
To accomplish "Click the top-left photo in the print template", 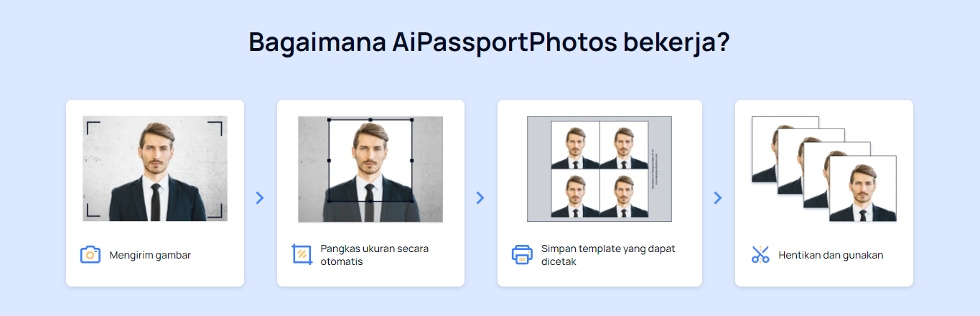I will click(575, 145).
